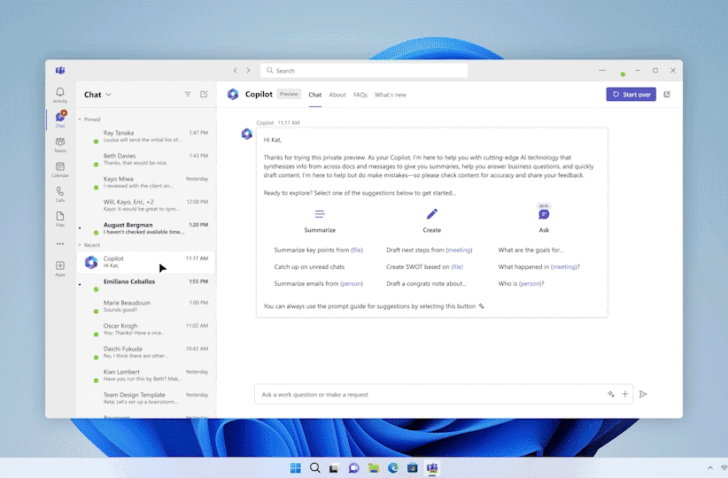The height and width of the screenshot is (478, 728).
Task: Switch to the What's new tab
Action: coord(390,95)
